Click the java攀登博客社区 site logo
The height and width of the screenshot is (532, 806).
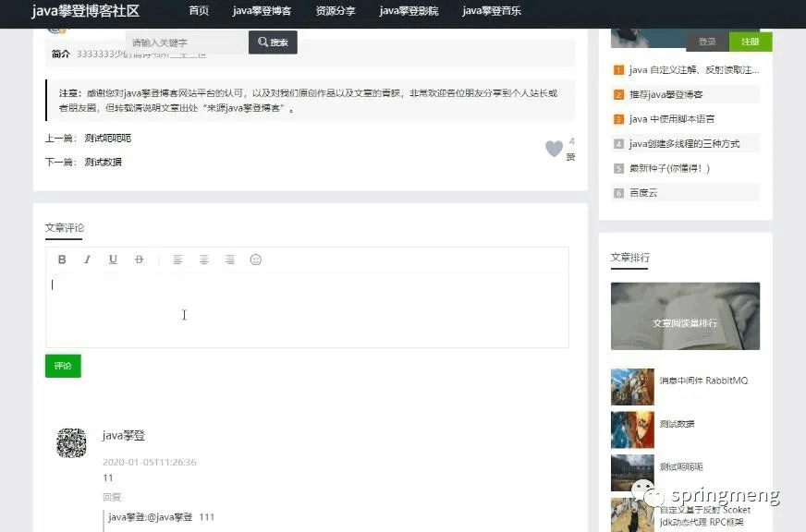(x=85, y=11)
